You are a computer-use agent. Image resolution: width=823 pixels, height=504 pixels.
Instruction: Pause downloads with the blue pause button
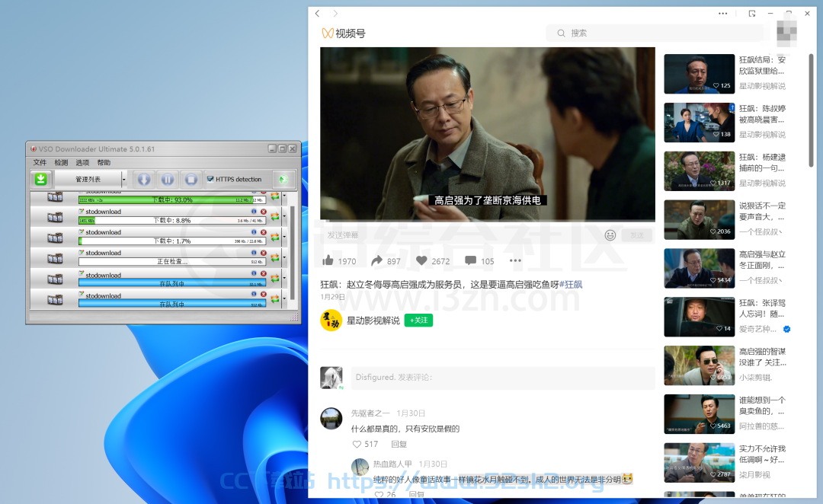[168, 180]
